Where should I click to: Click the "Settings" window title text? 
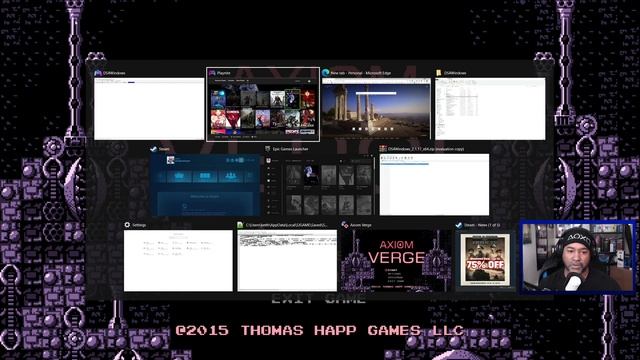(139, 225)
